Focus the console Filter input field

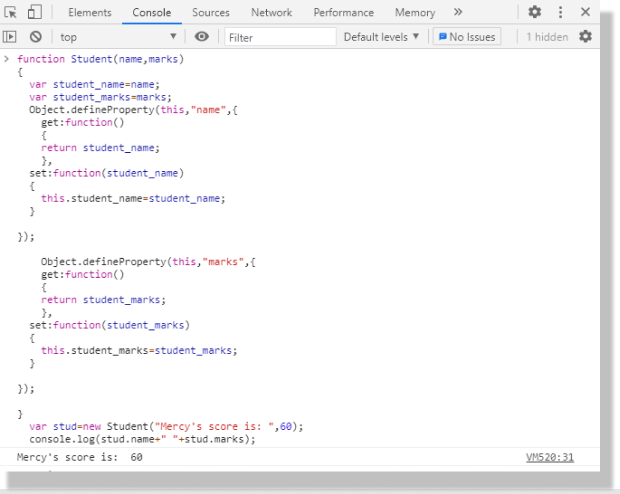pos(280,37)
